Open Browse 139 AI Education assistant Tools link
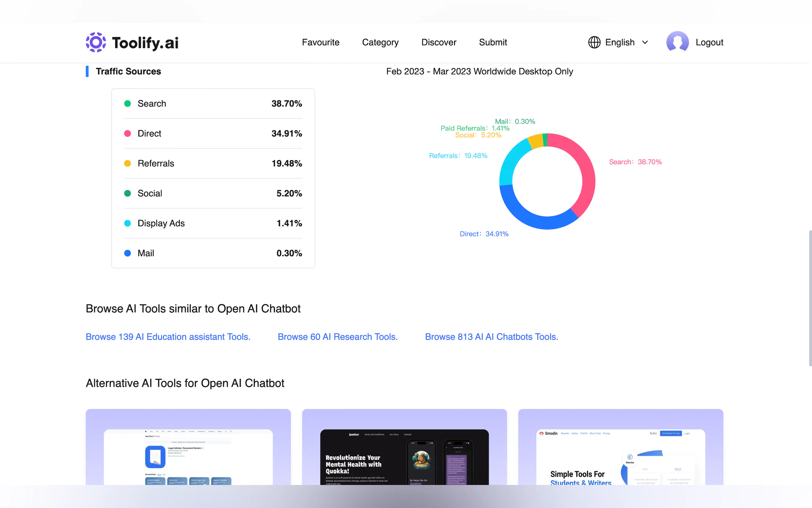The image size is (812, 508). tap(168, 337)
